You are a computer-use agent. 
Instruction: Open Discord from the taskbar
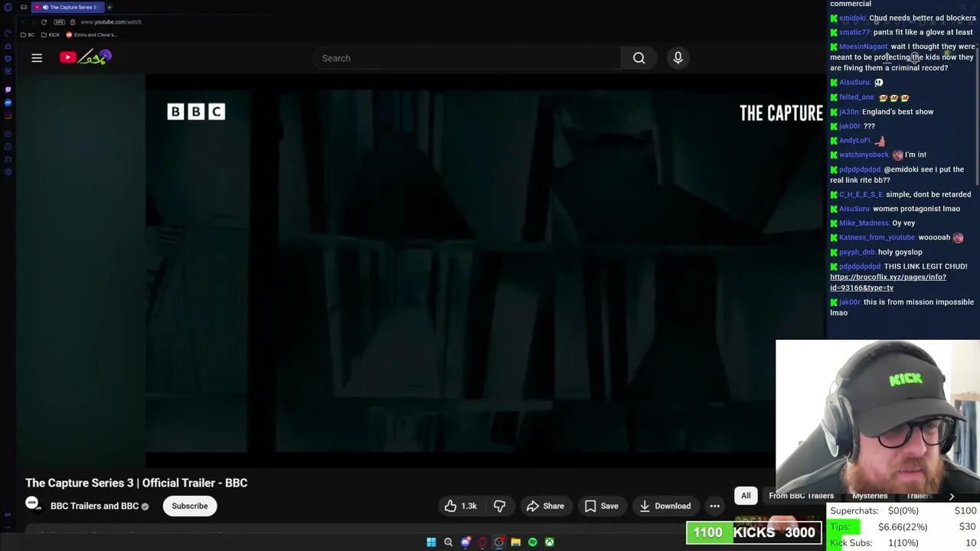pyautogui.click(x=465, y=543)
